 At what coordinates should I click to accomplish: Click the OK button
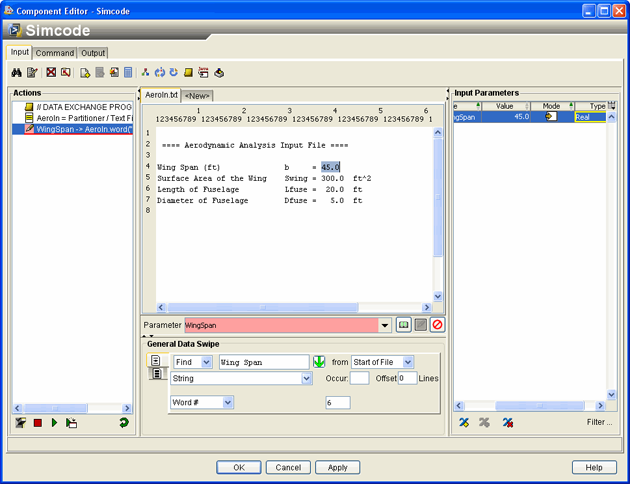(239, 467)
